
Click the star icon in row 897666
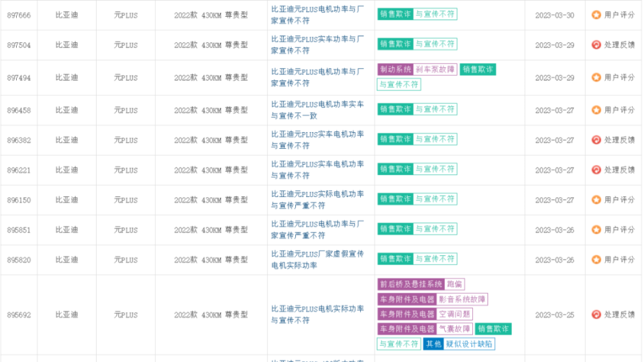596,15
